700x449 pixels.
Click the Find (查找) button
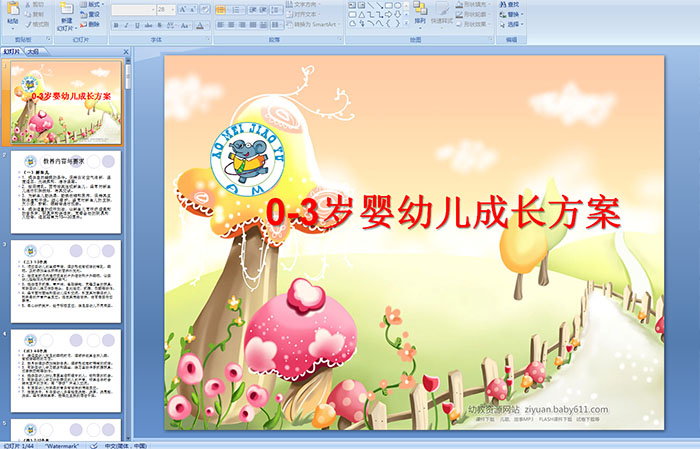pos(509,5)
